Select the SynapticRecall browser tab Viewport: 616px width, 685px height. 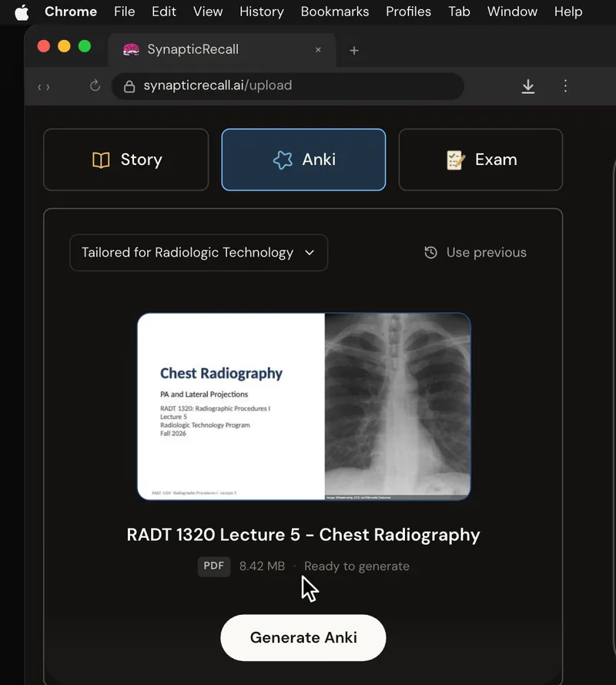pyautogui.click(x=222, y=50)
